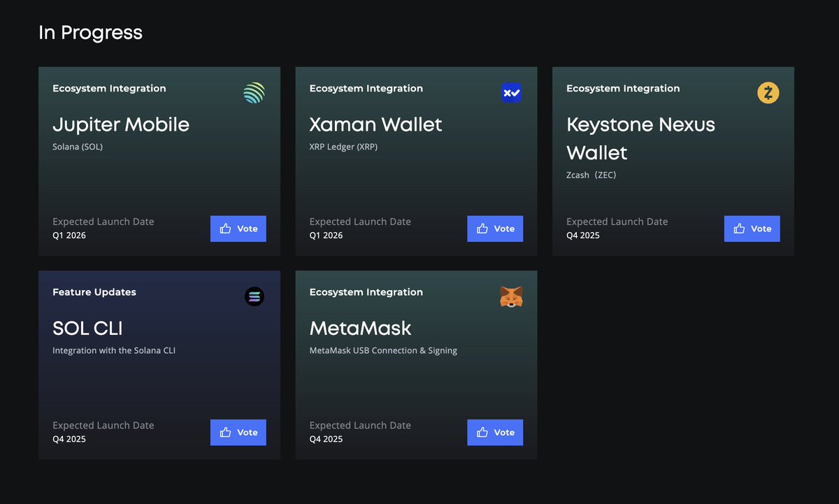Select the MetaMask card title
839x504 pixels.
coord(361,329)
